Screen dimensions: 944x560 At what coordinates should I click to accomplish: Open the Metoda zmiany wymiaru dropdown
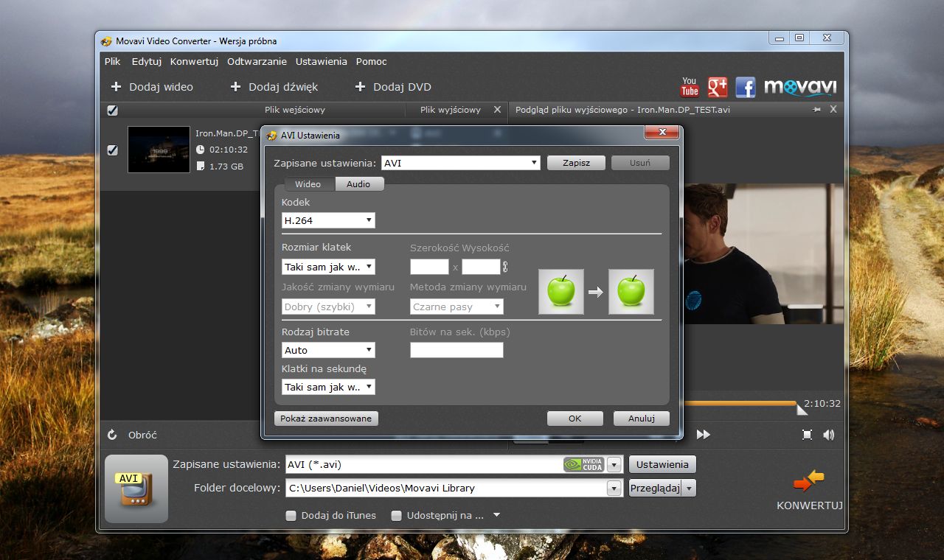(x=457, y=307)
